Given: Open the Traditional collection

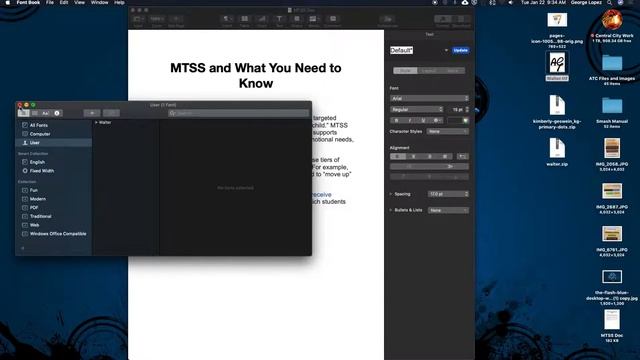Looking at the screenshot, I should [40, 216].
